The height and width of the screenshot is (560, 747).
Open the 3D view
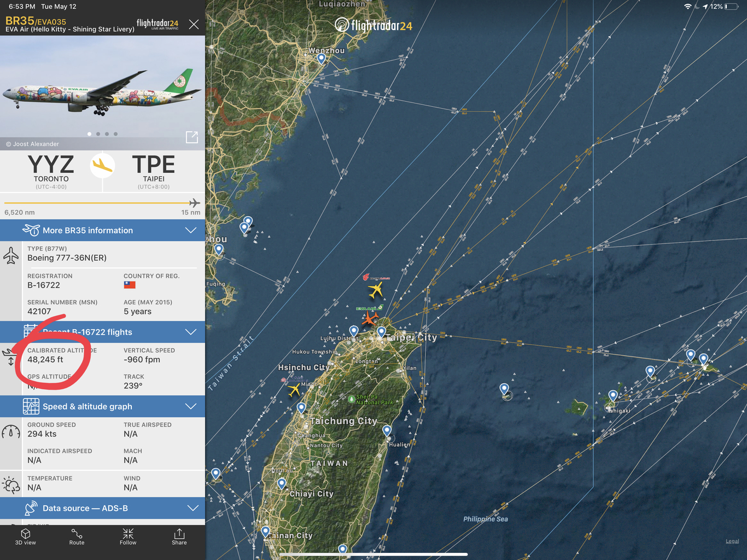[x=26, y=536]
